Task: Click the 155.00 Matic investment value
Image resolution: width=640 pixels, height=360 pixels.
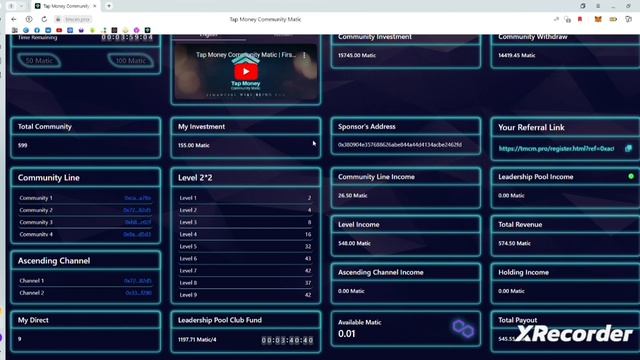Action: coord(193,145)
